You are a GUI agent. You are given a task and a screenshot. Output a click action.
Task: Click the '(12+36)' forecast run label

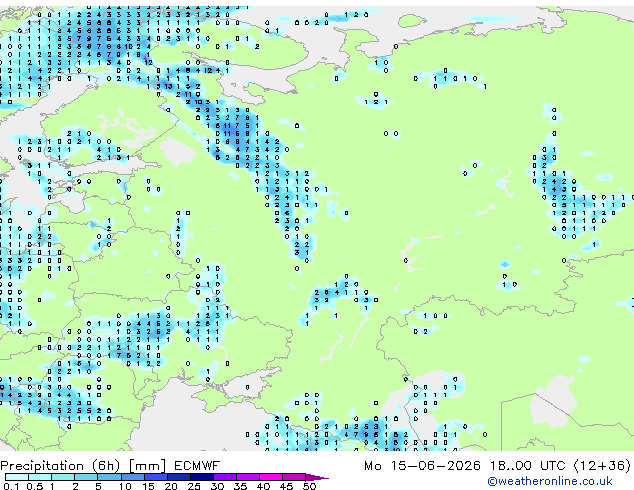(602, 466)
